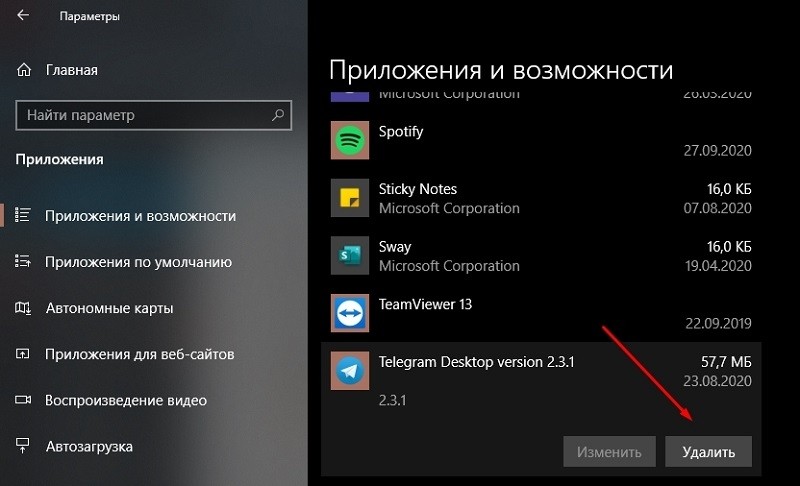The image size is (800, 486).
Task: Open Автономные карты section
Action: pos(109,309)
